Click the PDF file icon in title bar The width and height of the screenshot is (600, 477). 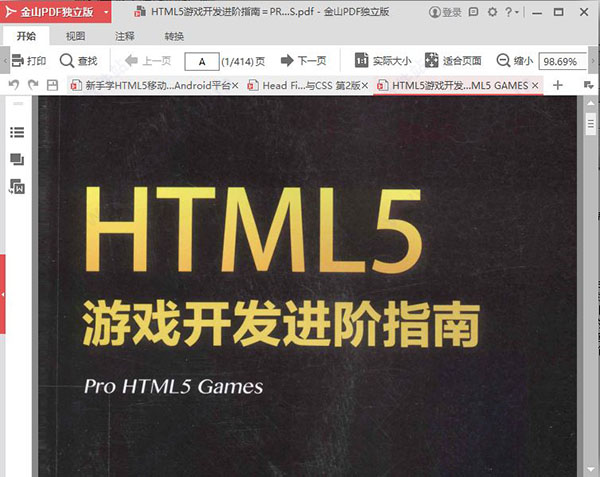139,11
